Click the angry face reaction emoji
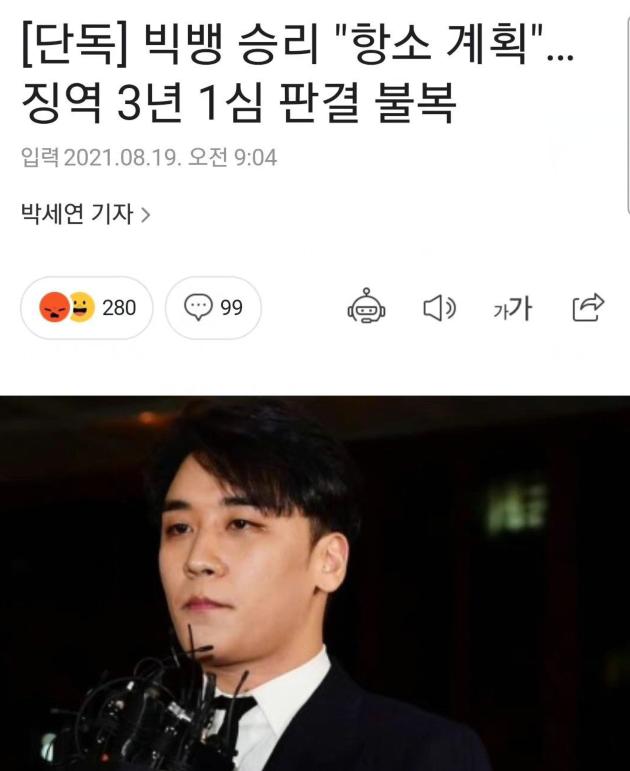 click(x=54, y=307)
